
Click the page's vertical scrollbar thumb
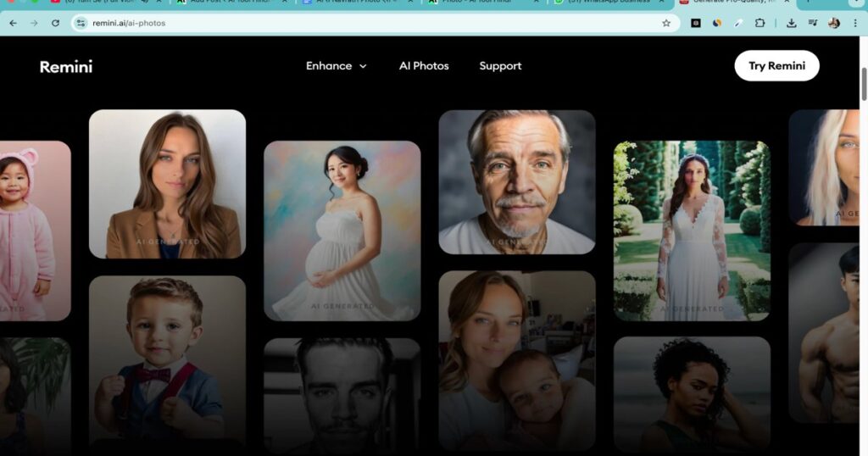pos(864,84)
